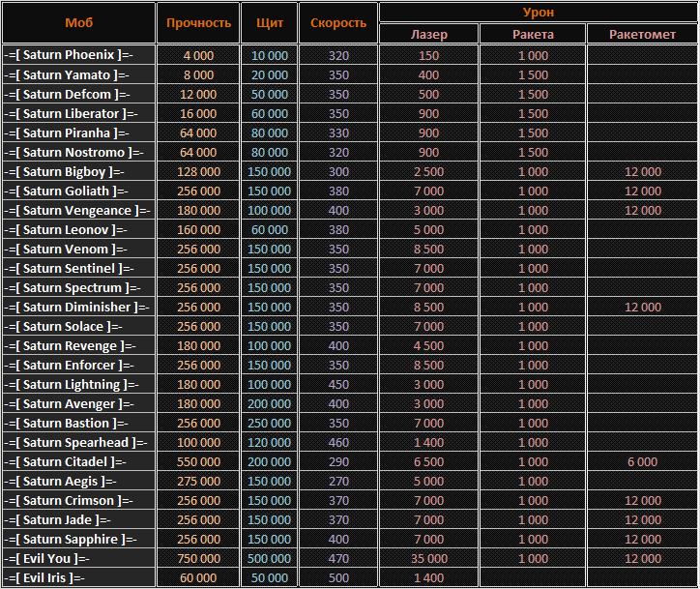Click Saturn Citadel rocket launcher value 6 000
Viewport: 700px width, 589px height.
click(642, 461)
